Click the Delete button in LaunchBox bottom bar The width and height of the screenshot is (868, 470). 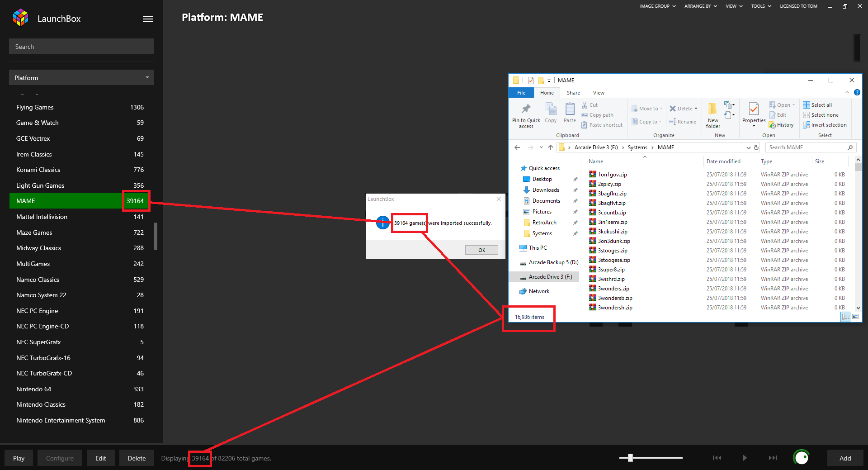(x=137, y=458)
